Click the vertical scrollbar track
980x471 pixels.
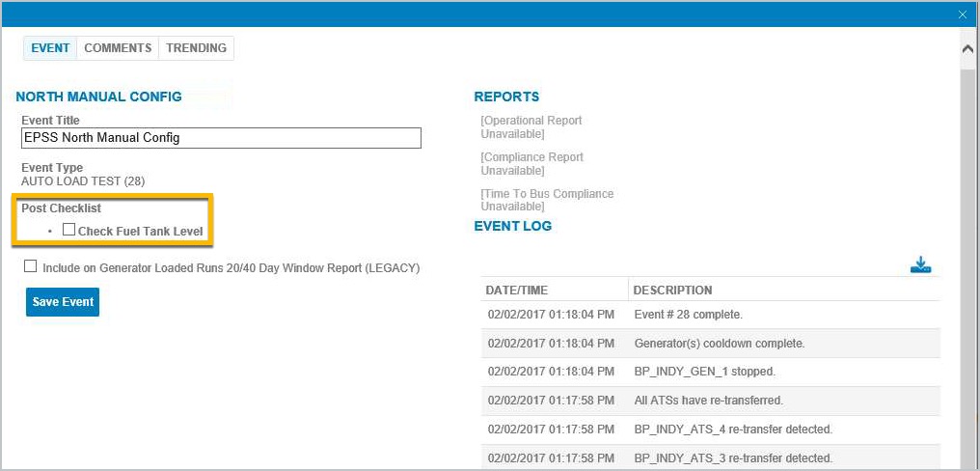pyautogui.click(x=967, y=263)
